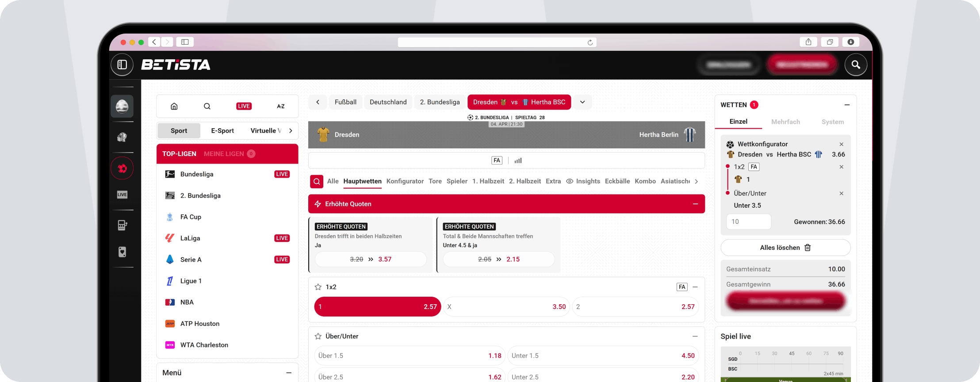
Task: Open the search magnifier in top header
Action: pyautogui.click(x=856, y=65)
